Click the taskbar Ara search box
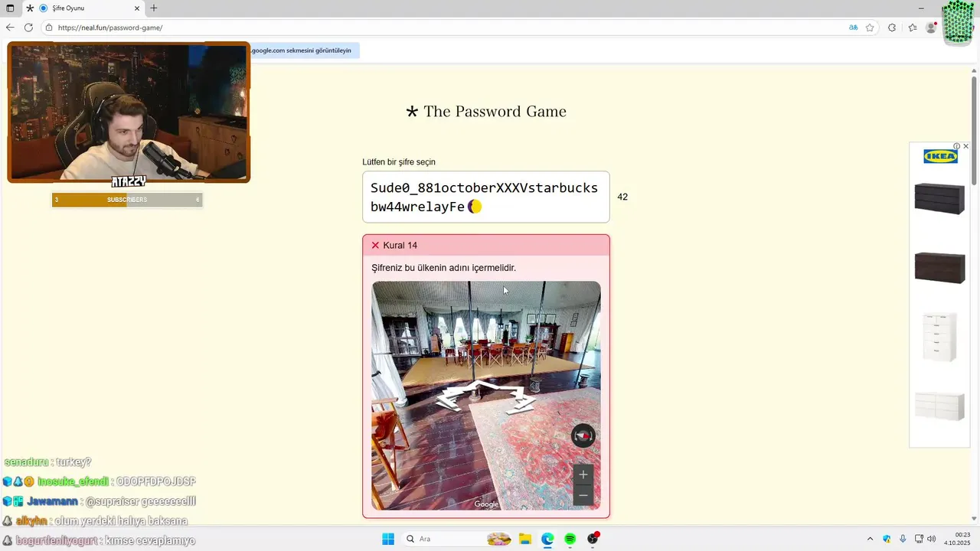The width and height of the screenshot is (980, 551). [458, 539]
